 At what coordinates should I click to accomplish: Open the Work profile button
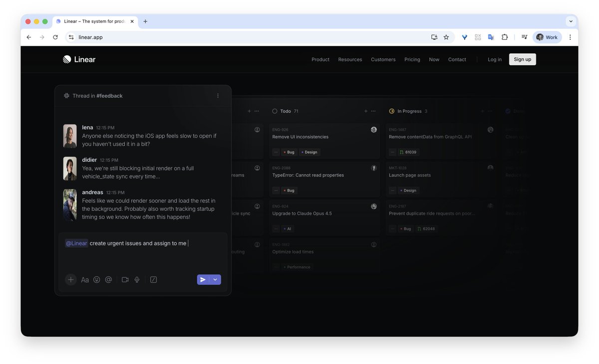(547, 37)
